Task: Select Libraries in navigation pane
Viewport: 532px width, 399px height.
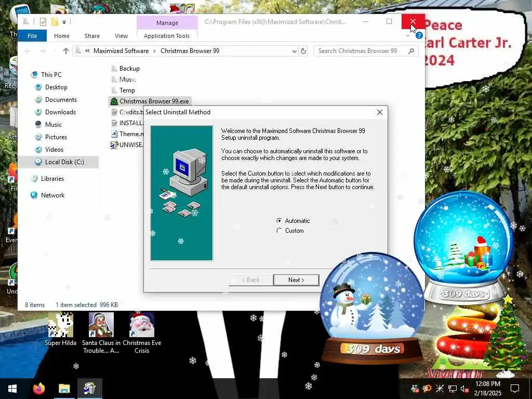Action: coord(52,179)
